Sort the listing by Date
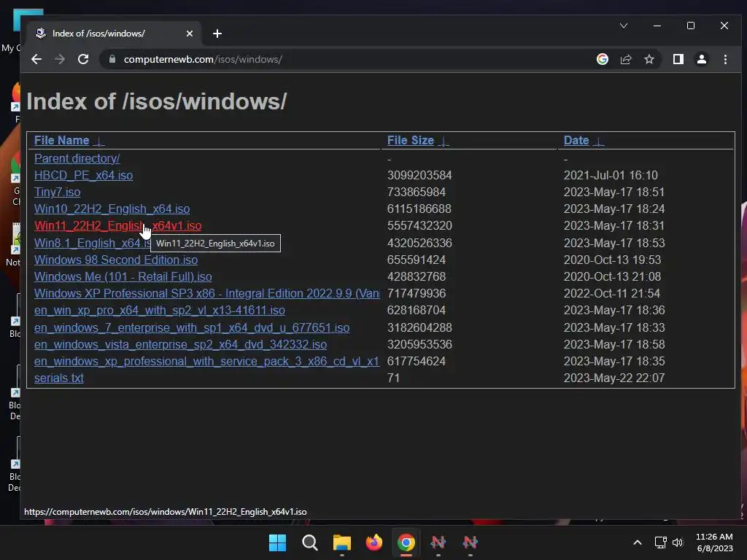 576,141
